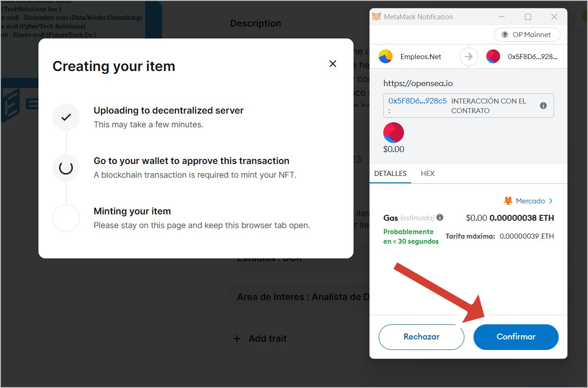The width and height of the screenshot is (588, 388).
Task: Click the question mark icon beside OP Mainnet
Action: (x=505, y=35)
